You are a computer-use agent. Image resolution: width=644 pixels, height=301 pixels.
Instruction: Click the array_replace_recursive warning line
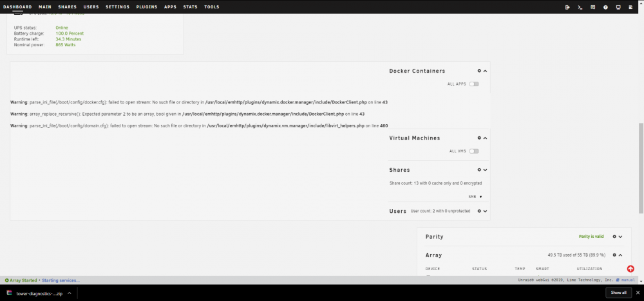click(187, 114)
